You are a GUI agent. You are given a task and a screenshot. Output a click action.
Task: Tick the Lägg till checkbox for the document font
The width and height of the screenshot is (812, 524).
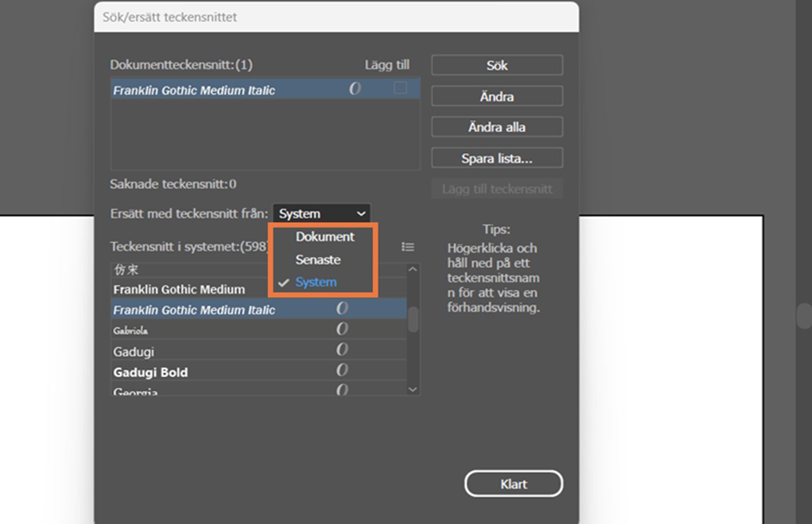(400, 88)
